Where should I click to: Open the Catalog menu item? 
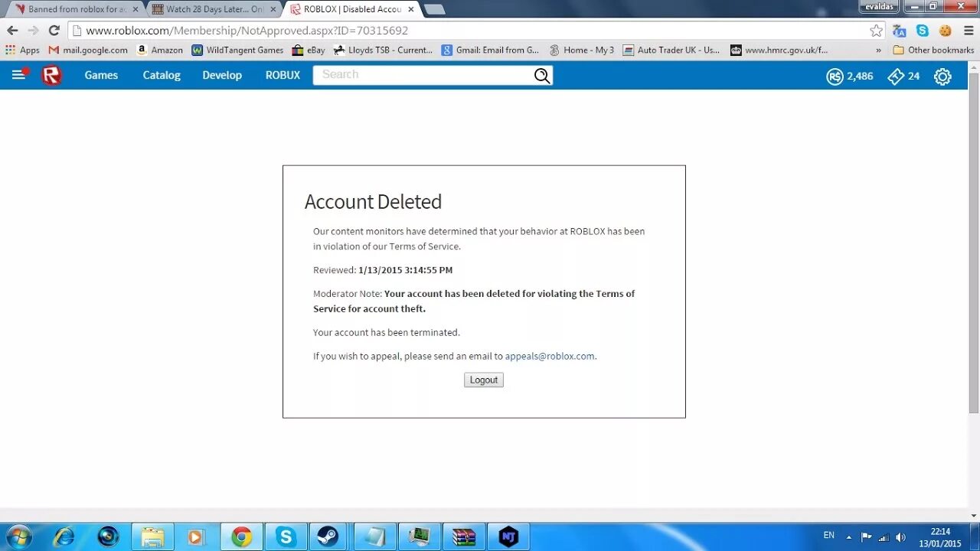pos(162,75)
